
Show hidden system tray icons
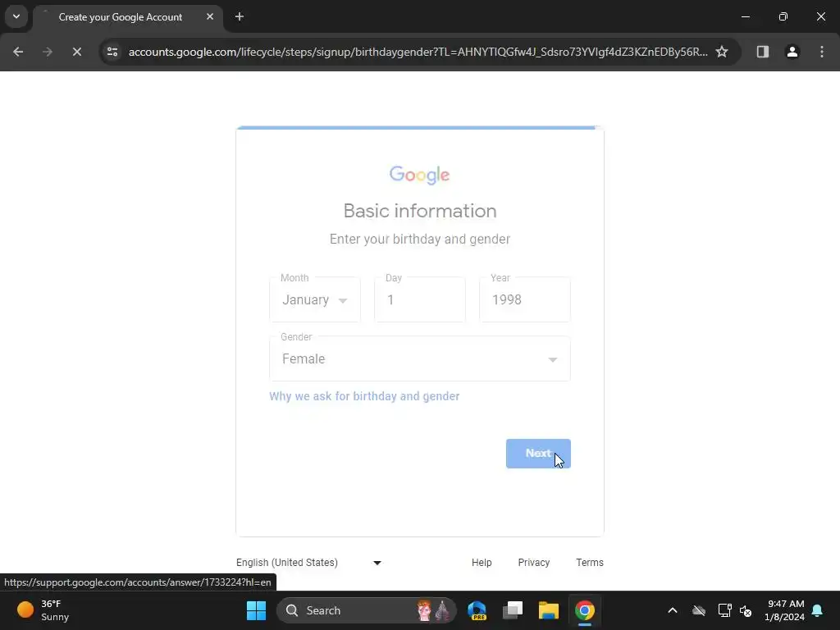pyautogui.click(x=673, y=610)
